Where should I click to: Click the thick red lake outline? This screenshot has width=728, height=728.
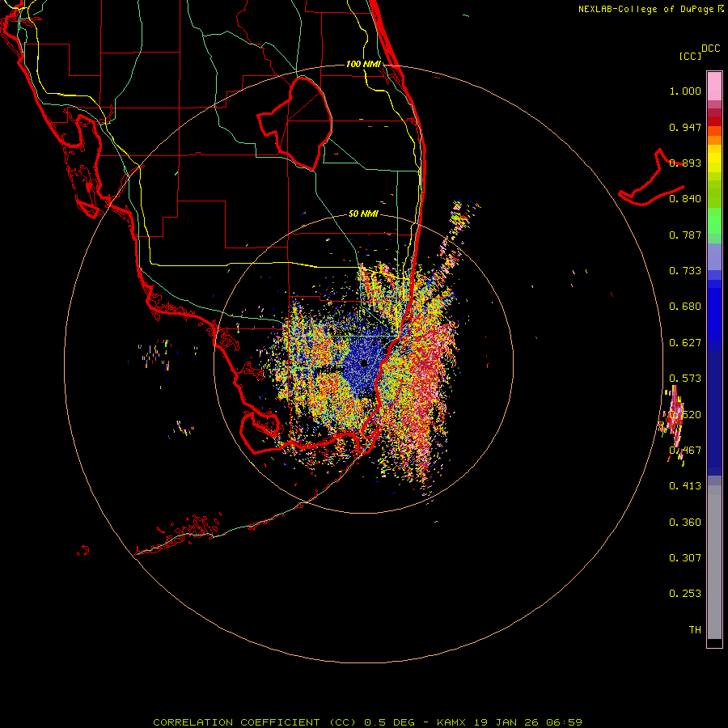click(x=294, y=124)
